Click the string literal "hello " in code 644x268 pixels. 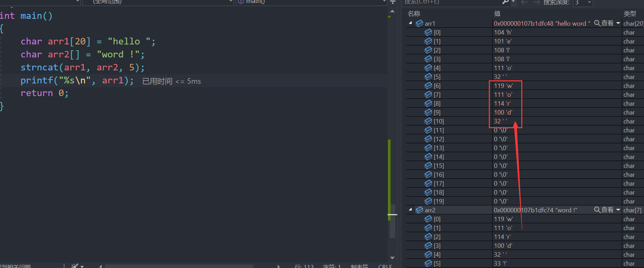click(129, 41)
